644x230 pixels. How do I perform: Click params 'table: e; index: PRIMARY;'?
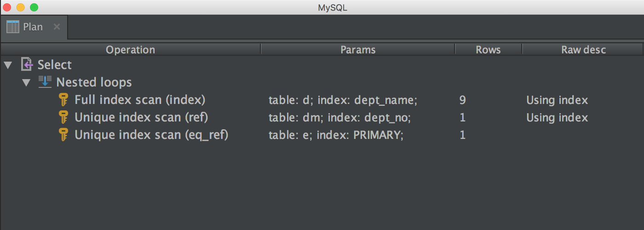(336, 135)
